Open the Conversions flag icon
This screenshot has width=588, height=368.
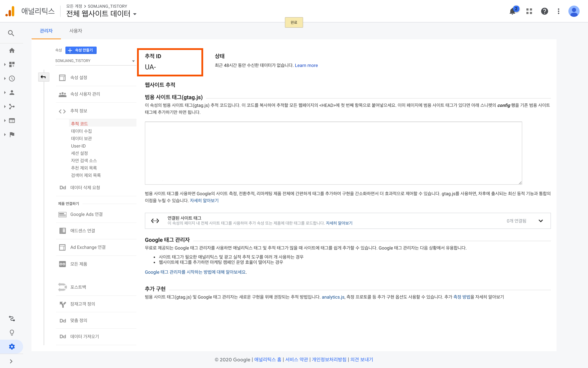pyautogui.click(x=12, y=135)
